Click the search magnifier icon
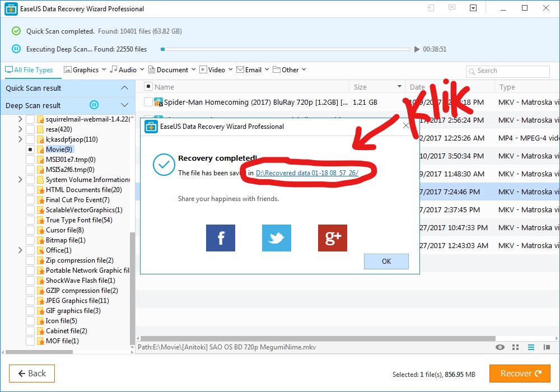 pos(472,71)
